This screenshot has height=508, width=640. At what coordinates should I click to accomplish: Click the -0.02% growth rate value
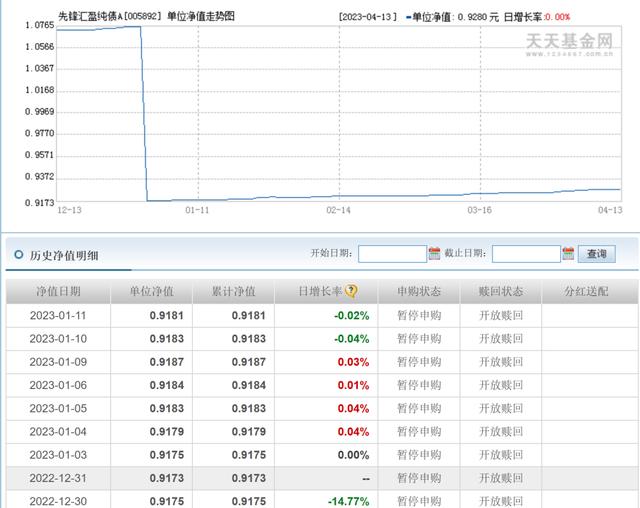pyautogui.click(x=351, y=315)
